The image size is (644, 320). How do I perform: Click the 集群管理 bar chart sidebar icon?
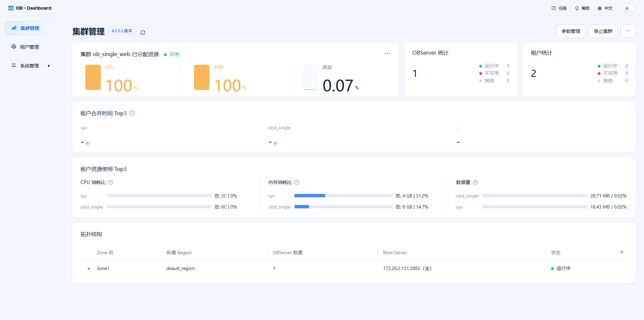tap(14, 28)
